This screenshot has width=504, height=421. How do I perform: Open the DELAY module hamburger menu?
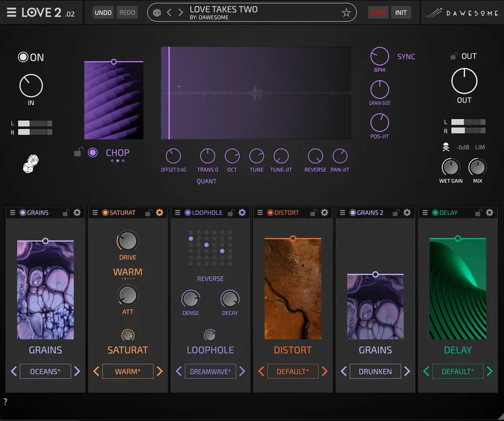pos(425,213)
